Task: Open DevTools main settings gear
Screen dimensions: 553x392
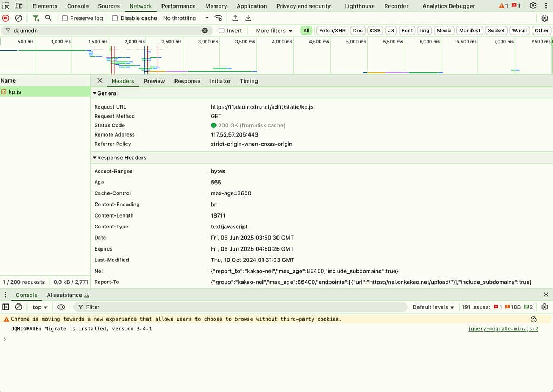Action: click(x=533, y=5)
